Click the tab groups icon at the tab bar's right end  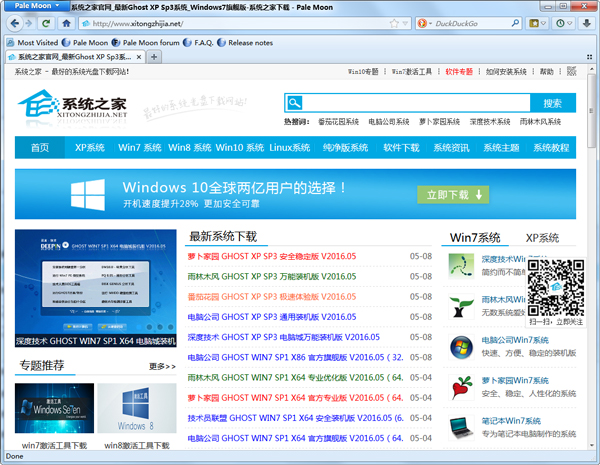point(589,57)
